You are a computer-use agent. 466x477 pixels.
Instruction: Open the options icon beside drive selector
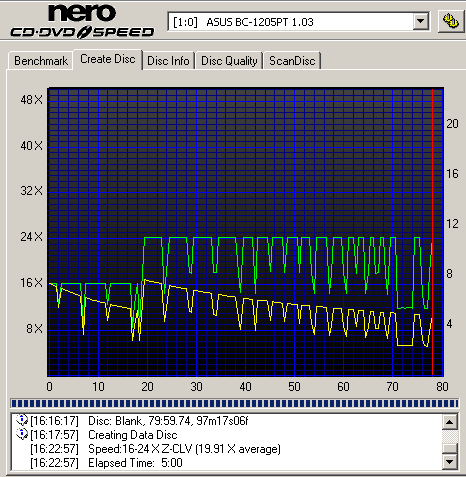tap(451, 22)
